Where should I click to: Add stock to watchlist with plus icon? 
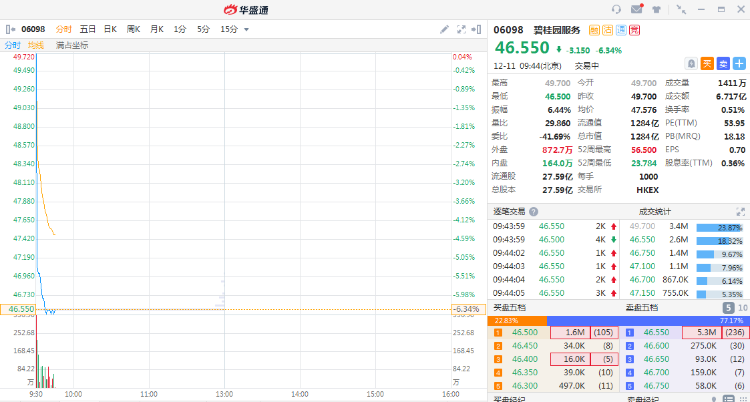coord(739,64)
